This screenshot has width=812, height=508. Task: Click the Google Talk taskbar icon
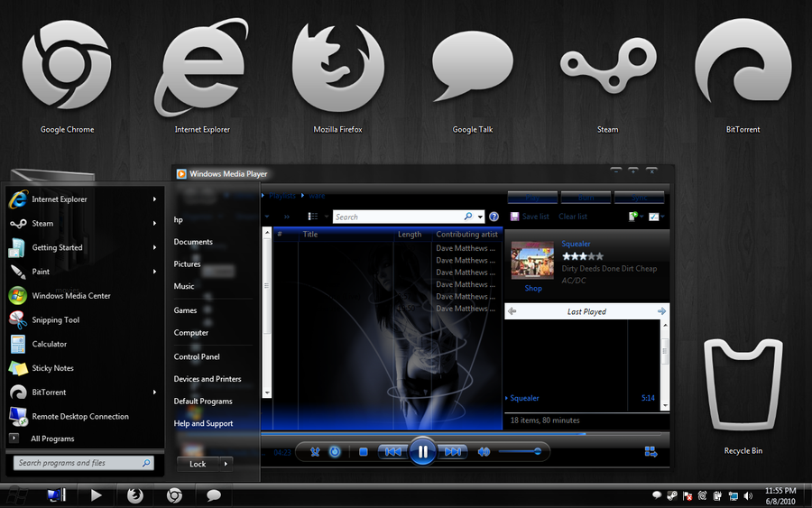pyautogui.click(x=213, y=495)
